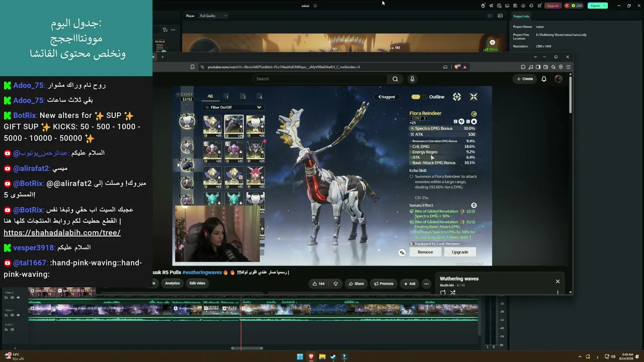Viewport: 644px width, 362px height.
Task: Open the video more actions ellipsis
Action: pos(426,284)
